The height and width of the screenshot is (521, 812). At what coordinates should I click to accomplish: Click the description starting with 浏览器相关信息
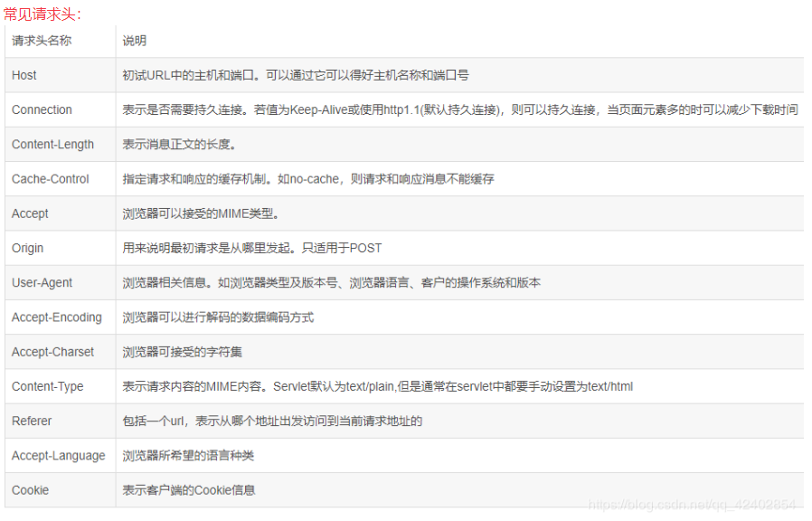332,283
